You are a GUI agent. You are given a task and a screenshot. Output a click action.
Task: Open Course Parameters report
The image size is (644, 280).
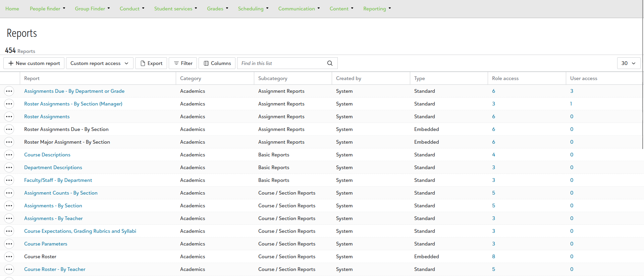pos(46,244)
